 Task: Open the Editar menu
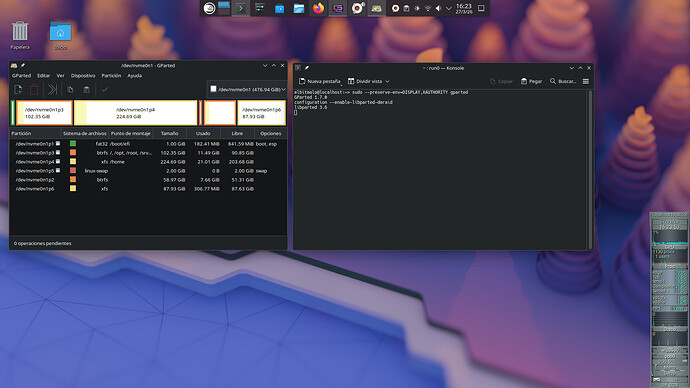[x=44, y=76]
